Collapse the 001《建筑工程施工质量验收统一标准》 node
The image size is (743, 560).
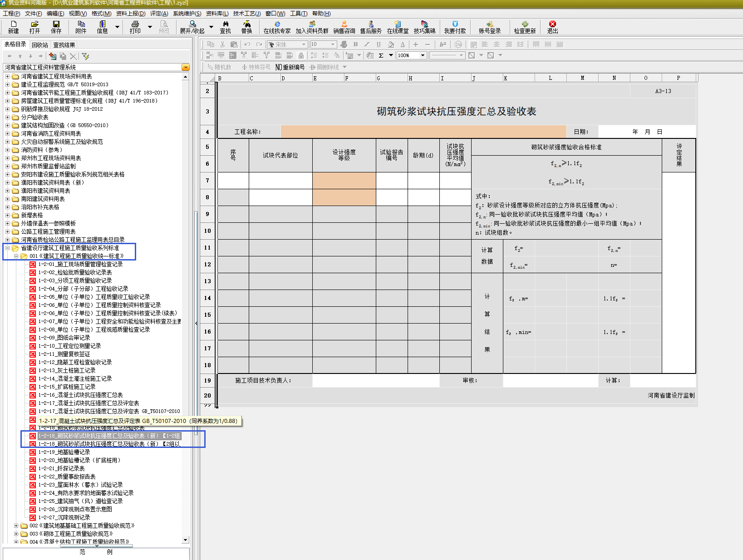[x=16, y=256]
